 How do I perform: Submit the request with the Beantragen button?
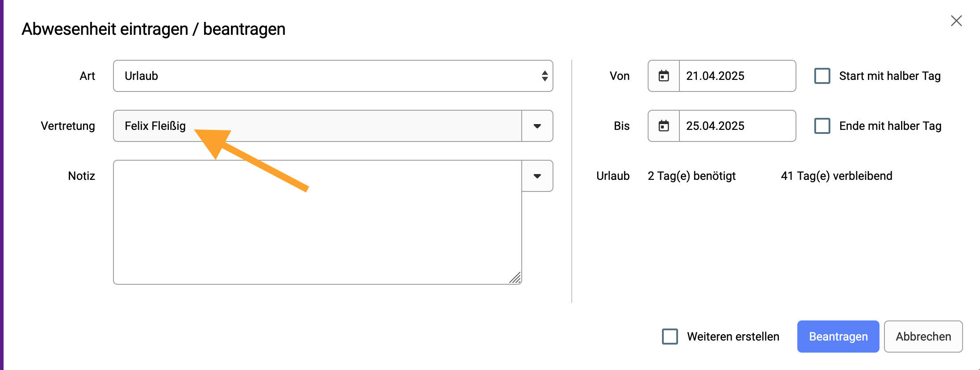coord(838,337)
